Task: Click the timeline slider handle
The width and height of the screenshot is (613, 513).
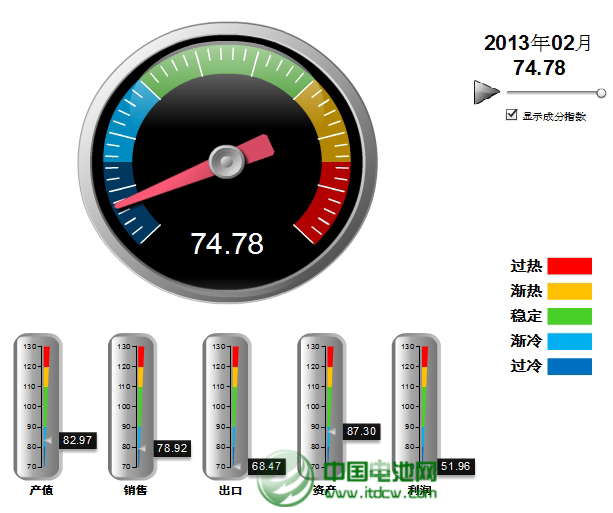Action: 601,93
